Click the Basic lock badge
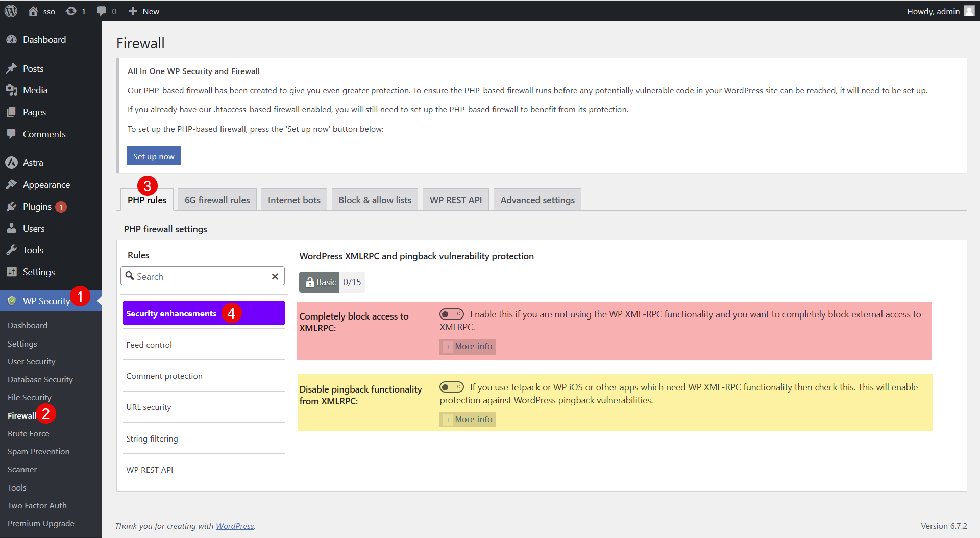Image resolution: width=980 pixels, height=538 pixels. click(319, 282)
